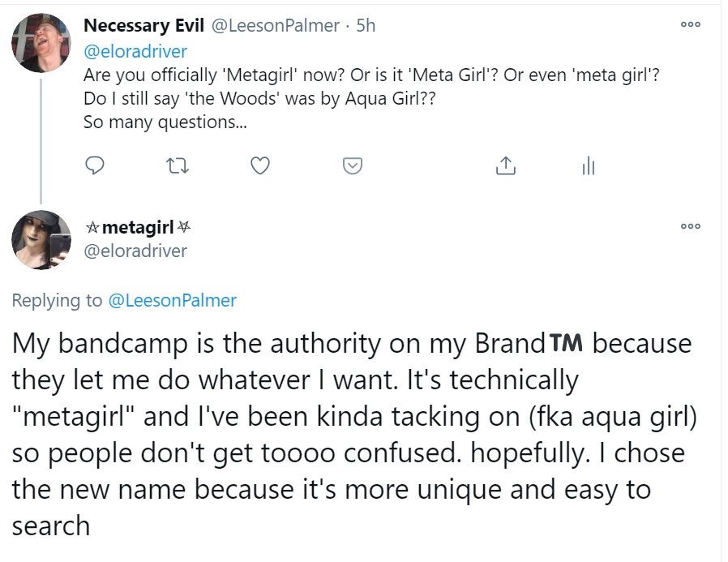Share Necessary Evil's tweet
The image size is (728, 562).
click(x=504, y=166)
